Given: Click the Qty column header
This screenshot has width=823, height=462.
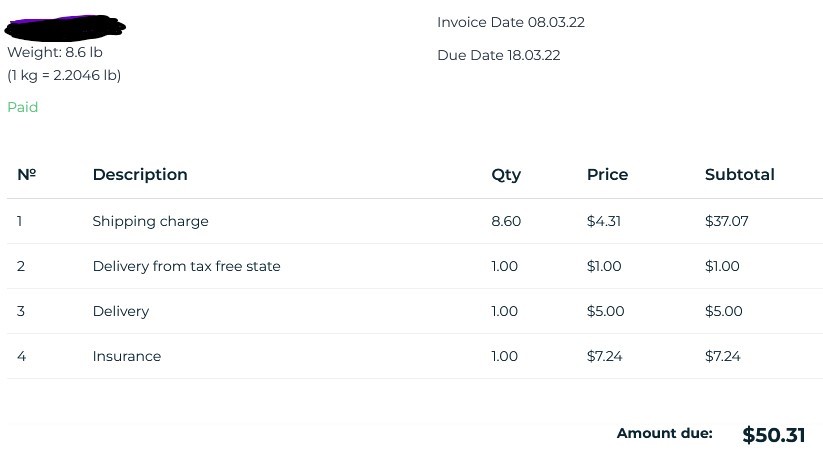Looking at the screenshot, I should click(x=506, y=174).
